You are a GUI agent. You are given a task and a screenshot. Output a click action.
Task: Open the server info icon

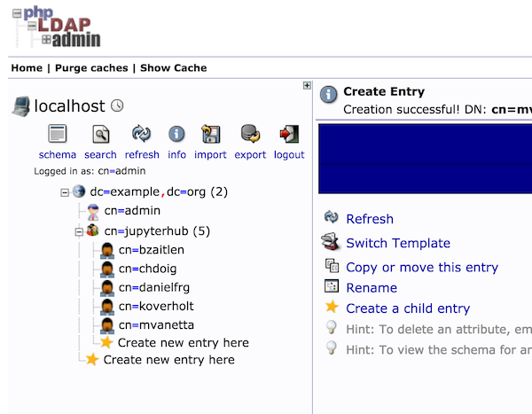tap(176, 135)
